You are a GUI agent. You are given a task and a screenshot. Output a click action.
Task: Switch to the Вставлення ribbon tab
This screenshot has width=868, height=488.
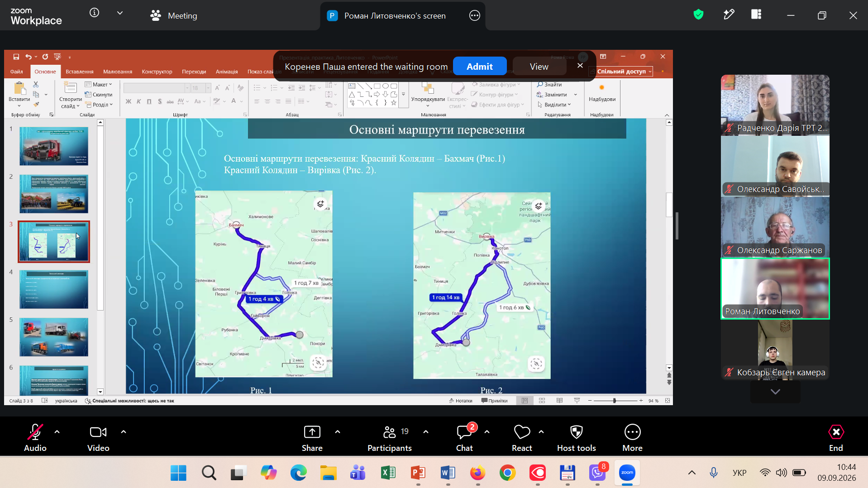point(80,72)
